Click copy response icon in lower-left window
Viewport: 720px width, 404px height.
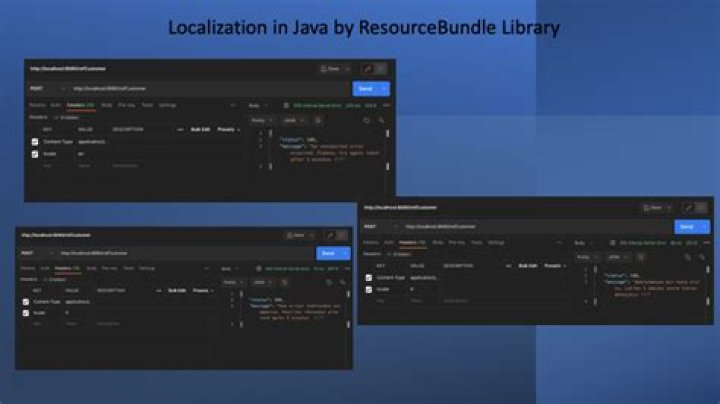pos(329,282)
